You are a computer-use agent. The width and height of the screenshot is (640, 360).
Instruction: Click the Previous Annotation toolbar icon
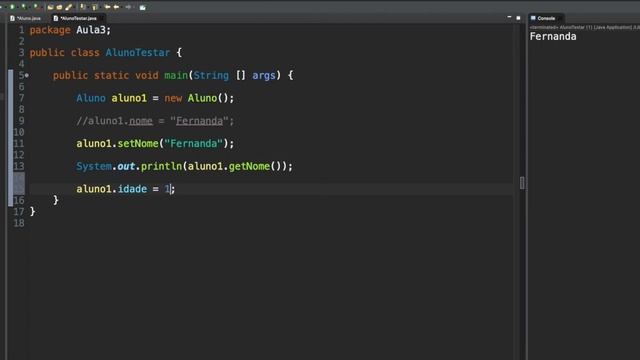[x=94, y=7]
